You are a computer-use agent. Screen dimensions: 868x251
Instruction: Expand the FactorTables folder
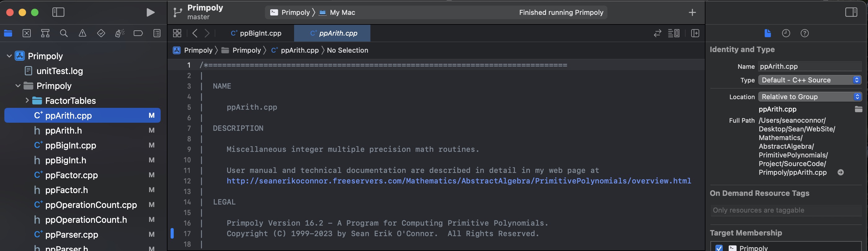[x=27, y=100]
